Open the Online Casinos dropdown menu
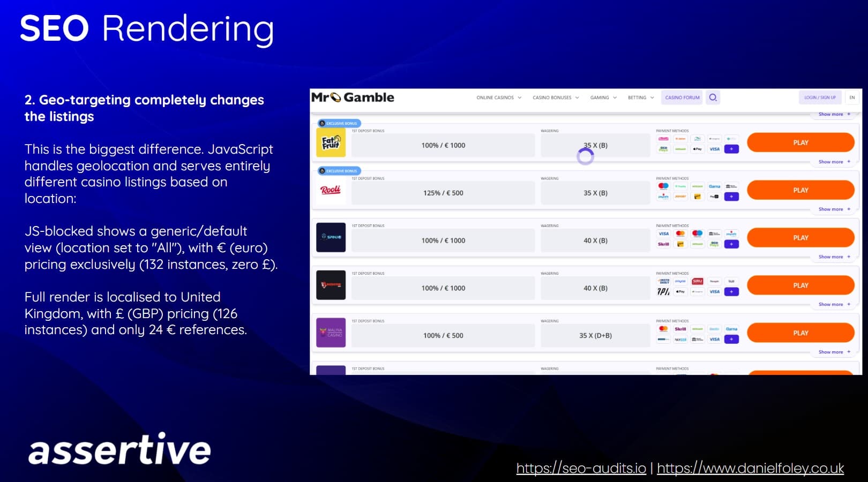 coord(498,97)
